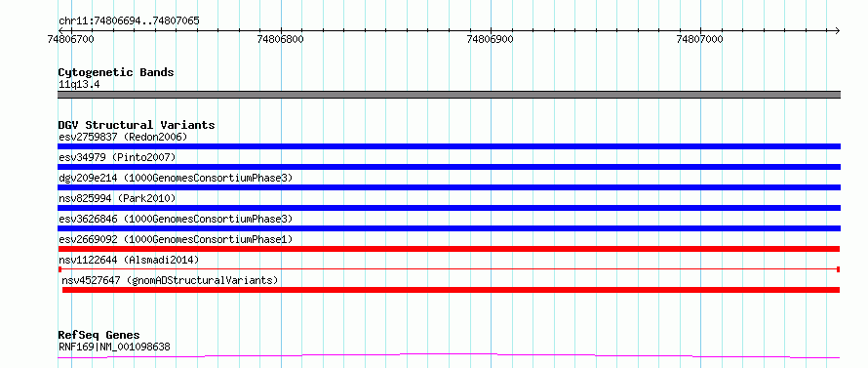Select variant label nsv4527647 (gnomADStructuralVariants)
The width and height of the screenshot is (868, 368).
tap(170, 280)
